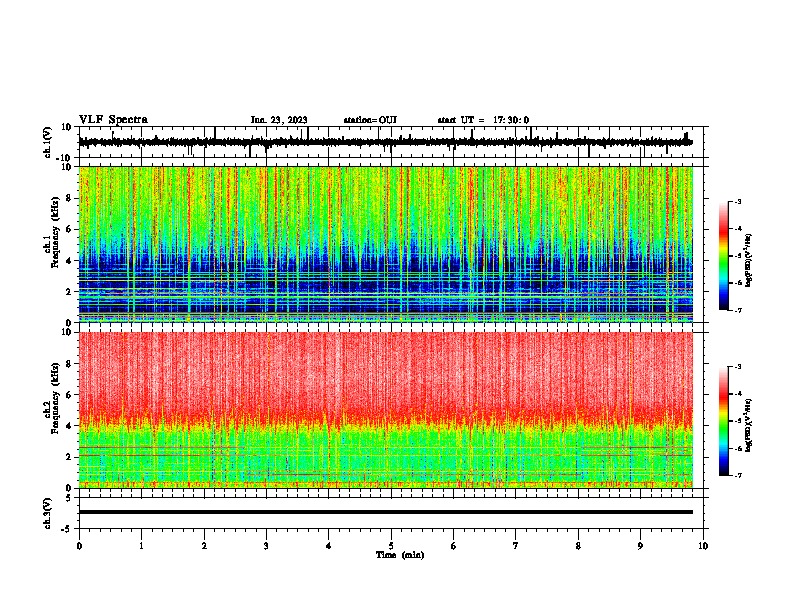792x612 pixels.
Task: Click the 'ch.3(V)' axis label
Action: pos(48,513)
